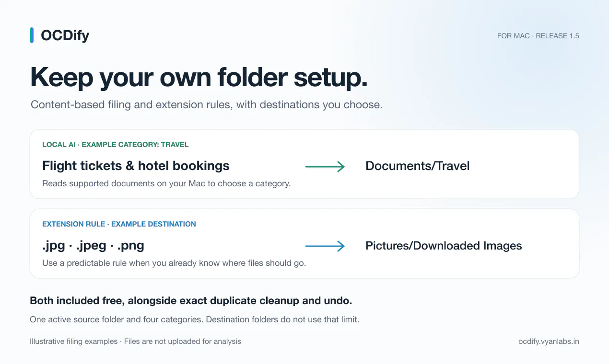Click the blue arrow in the extension rule card
Viewport: 609px width, 364px height.
tap(325, 246)
